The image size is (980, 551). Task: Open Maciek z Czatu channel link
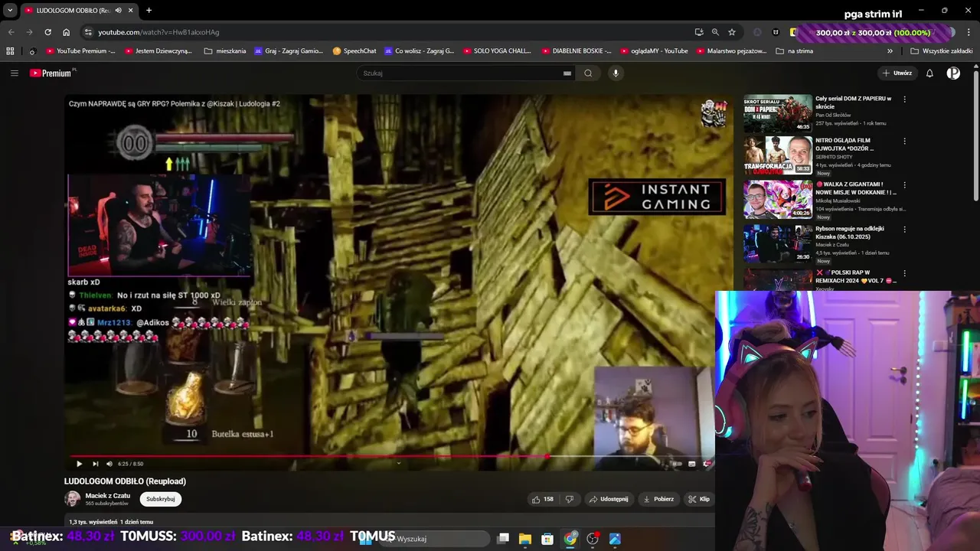coord(107,496)
